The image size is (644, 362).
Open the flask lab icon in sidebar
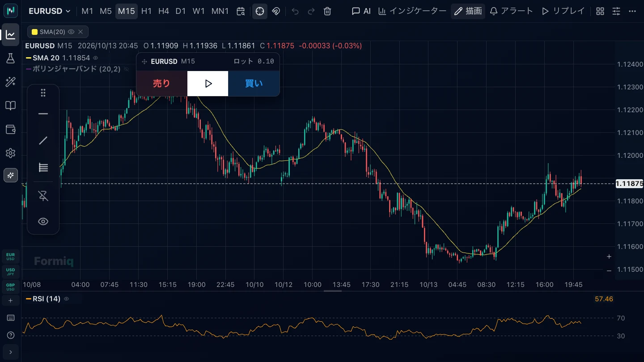pos(11,58)
